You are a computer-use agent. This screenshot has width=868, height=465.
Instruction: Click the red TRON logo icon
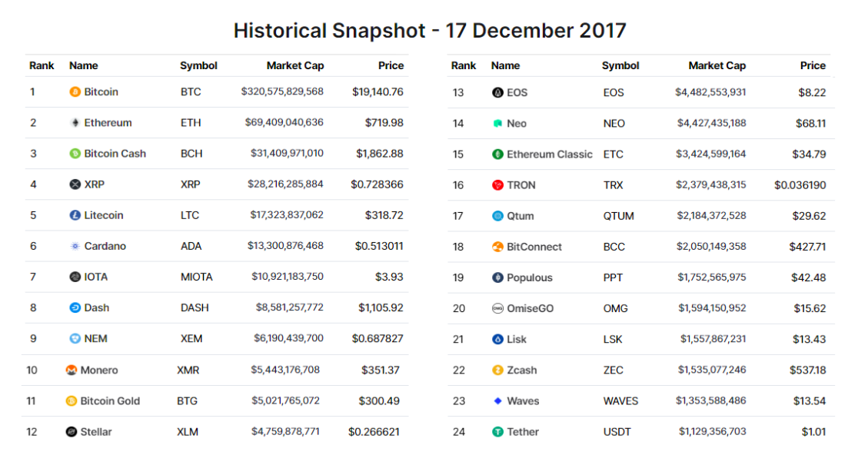pyautogui.click(x=497, y=185)
